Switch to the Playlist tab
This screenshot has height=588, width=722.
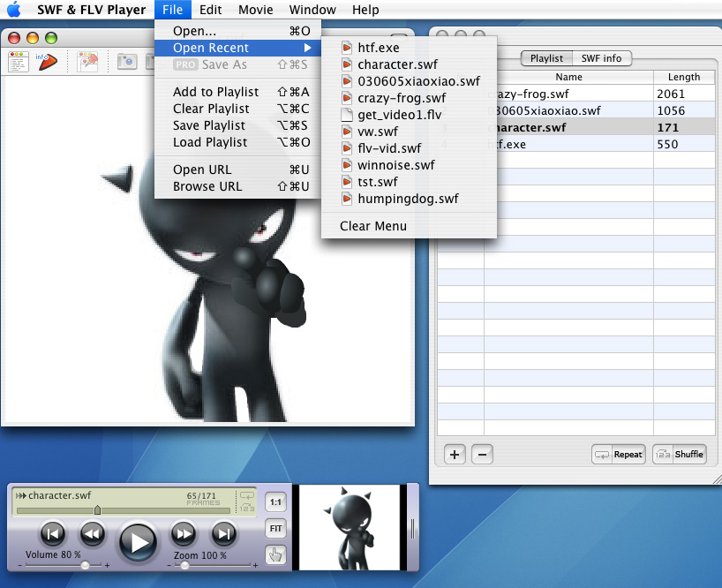[546, 58]
